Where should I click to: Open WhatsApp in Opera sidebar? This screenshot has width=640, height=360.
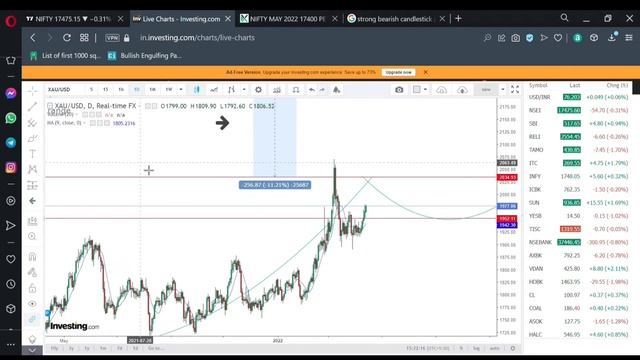11,118
